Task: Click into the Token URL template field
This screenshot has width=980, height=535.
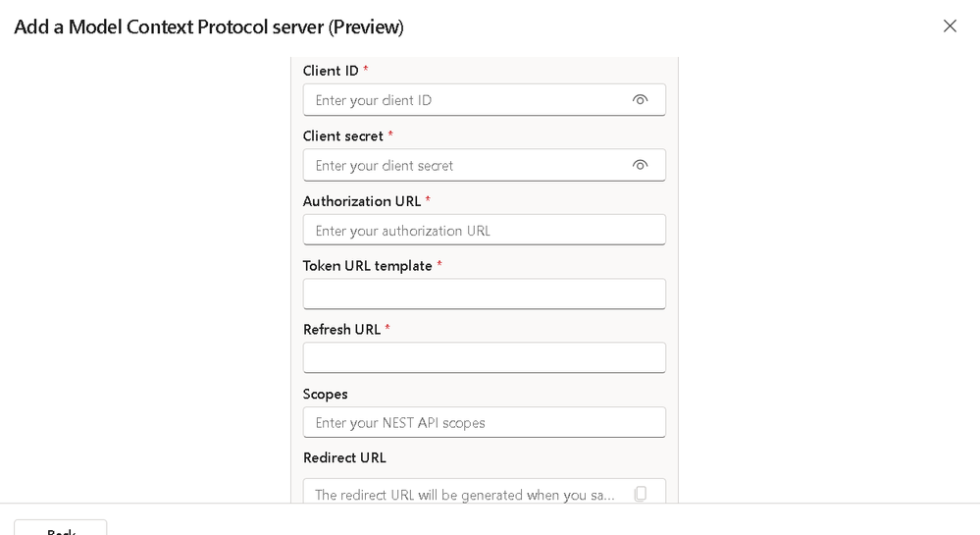Action: (484, 294)
